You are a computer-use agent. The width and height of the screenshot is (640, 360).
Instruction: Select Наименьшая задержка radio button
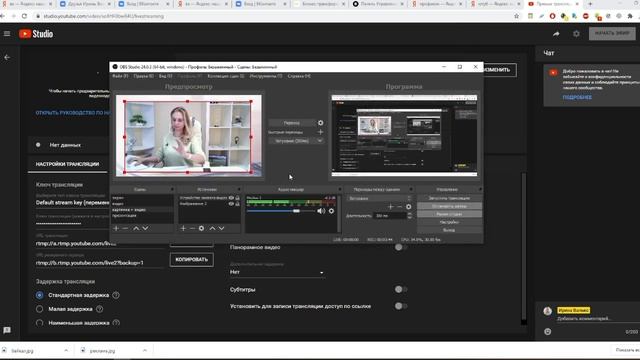pos(40,323)
